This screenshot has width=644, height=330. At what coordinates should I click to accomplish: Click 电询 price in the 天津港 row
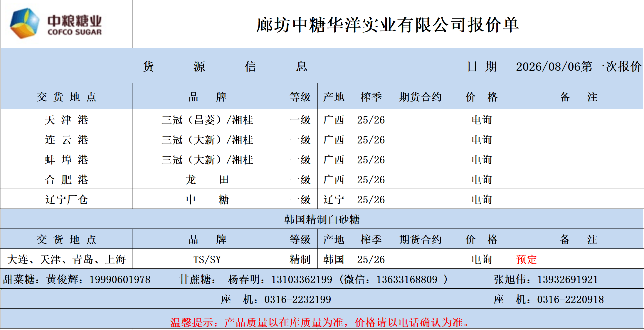(x=481, y=119)
